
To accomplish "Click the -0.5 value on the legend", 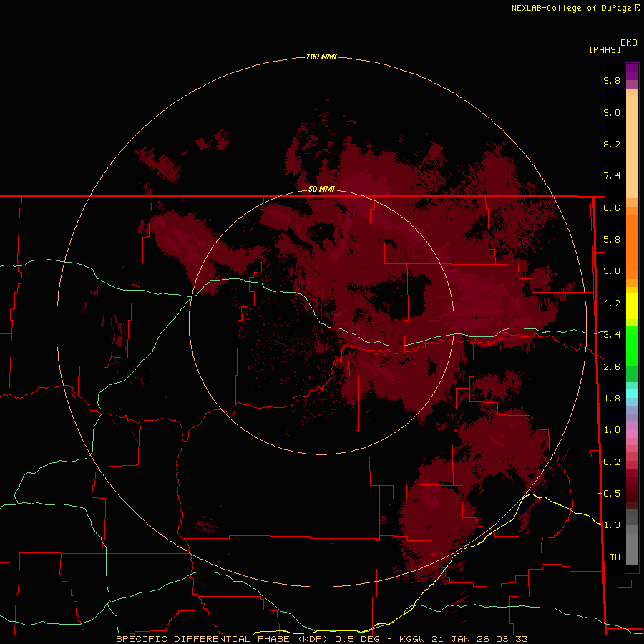I will tap(610, 494).
